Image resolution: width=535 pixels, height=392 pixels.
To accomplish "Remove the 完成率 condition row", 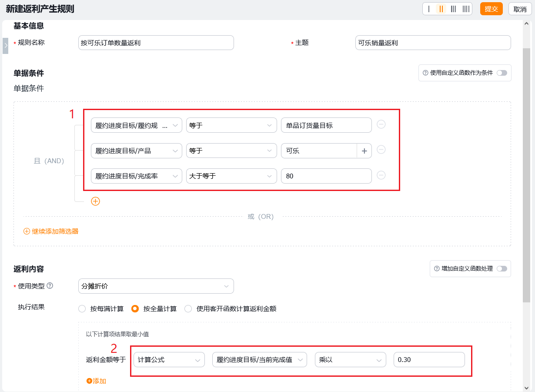I will click(381, 175).
